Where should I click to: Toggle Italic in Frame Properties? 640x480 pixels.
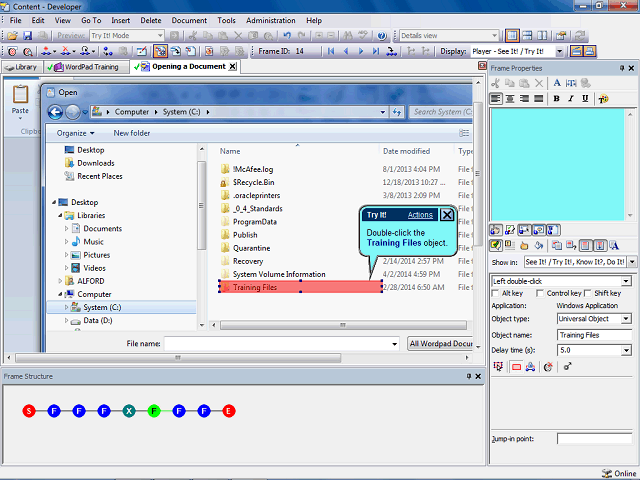click(571, 98)
